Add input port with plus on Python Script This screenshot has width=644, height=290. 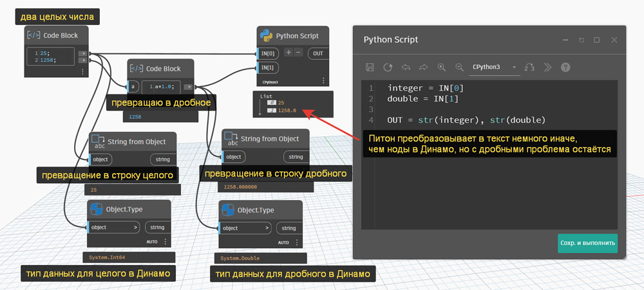[289, 53]
